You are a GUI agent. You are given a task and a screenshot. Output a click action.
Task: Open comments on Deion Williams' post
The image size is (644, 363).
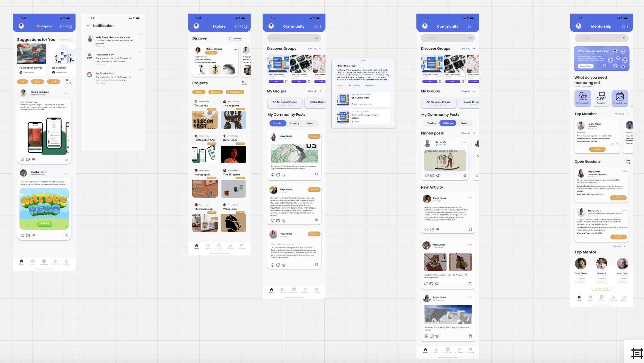28,159
